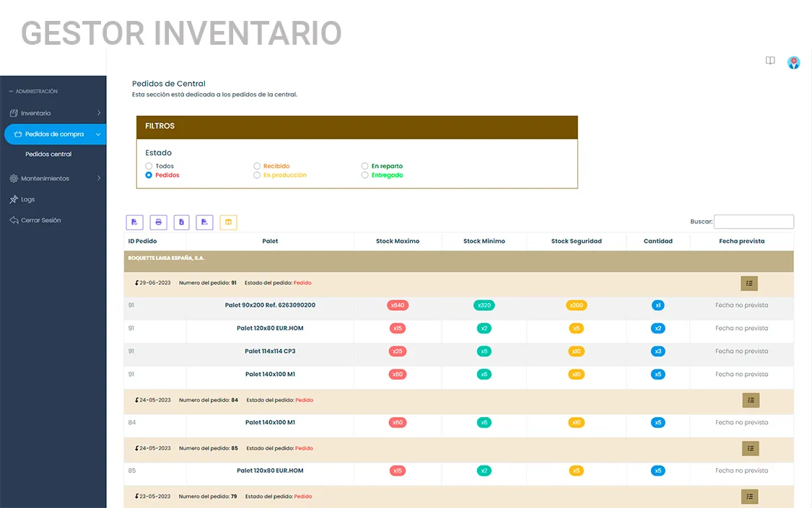Click the red x640 stock badge

coord(398,305)
